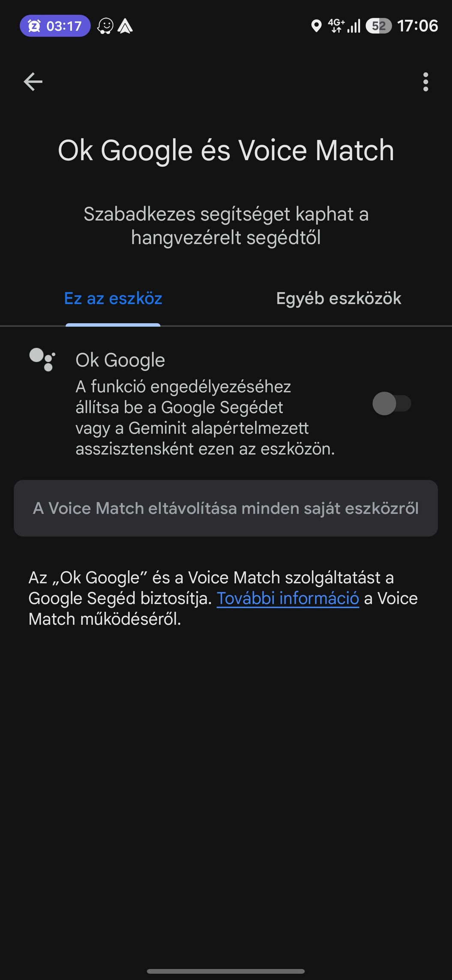Tap the Google Assistant dots icon
The height and width of the screenshot is (980, 452).
click(42, 359)
